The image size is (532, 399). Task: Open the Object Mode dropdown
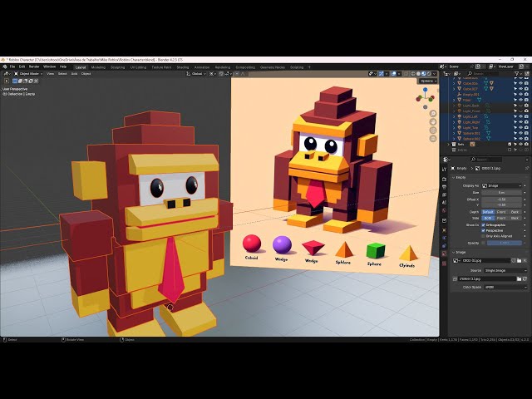[28, 74]
